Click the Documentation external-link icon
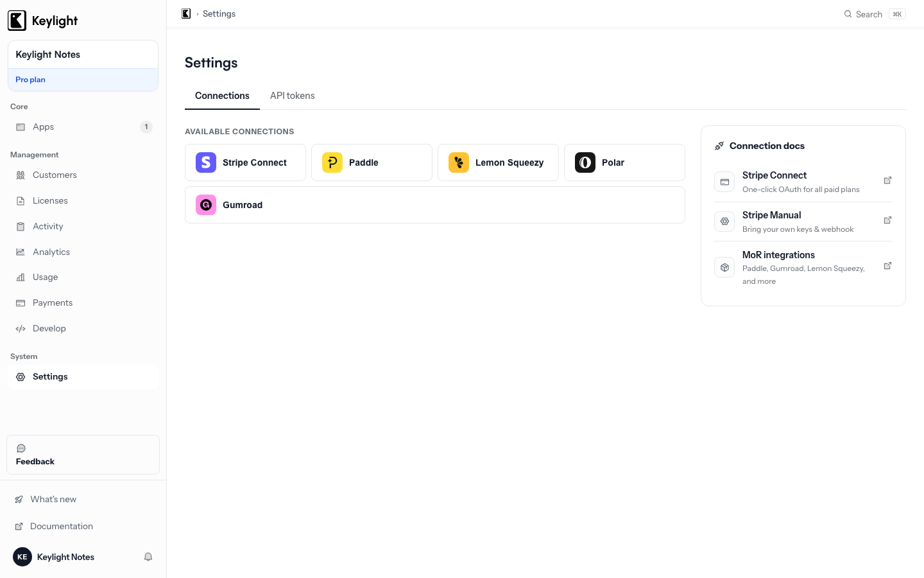The width and height of the screenshot is (924, 578). (x=19, y=527)
